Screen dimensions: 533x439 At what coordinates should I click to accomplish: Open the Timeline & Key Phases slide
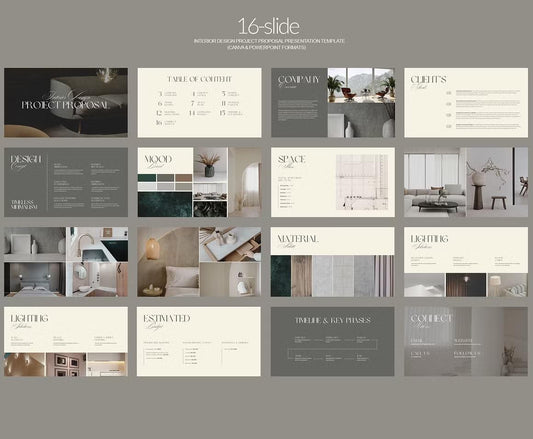click(332, 341)
